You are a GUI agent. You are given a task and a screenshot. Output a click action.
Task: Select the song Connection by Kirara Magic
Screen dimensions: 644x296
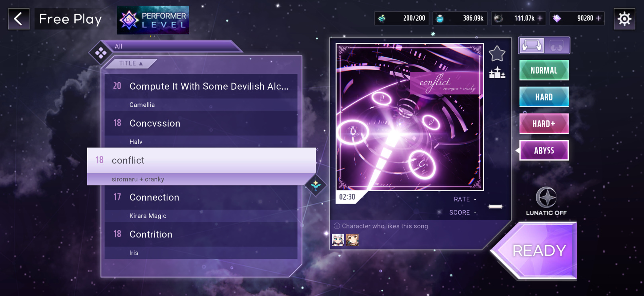201,203
